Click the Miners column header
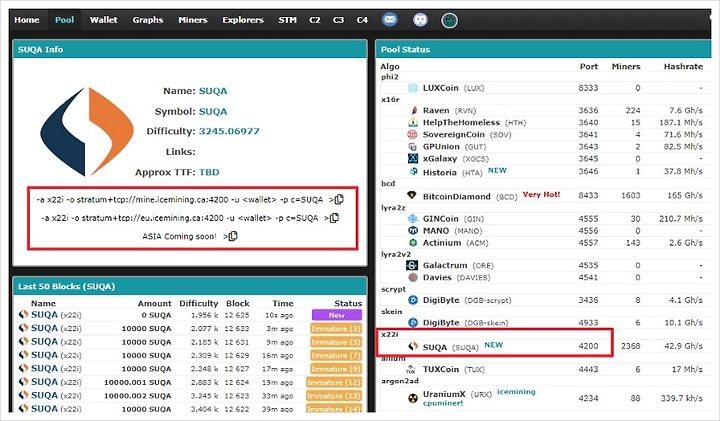This screenshot has height=421, width=720. [x=626, y=67]
